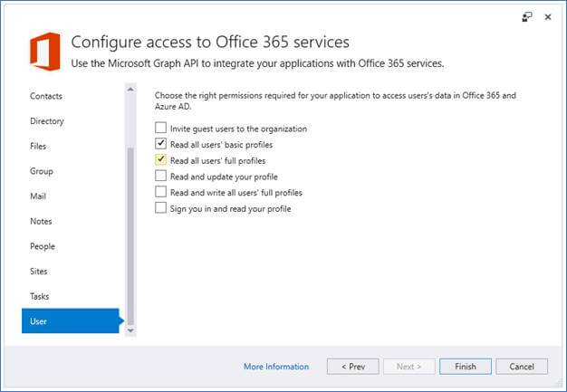Close the configuration dialog window
This screenshot has height=392, width=567.
548,16
